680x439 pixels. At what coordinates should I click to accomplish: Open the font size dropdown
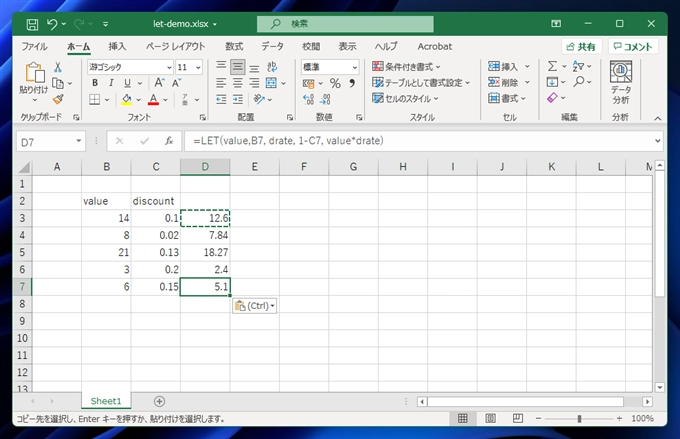point(198,67)
